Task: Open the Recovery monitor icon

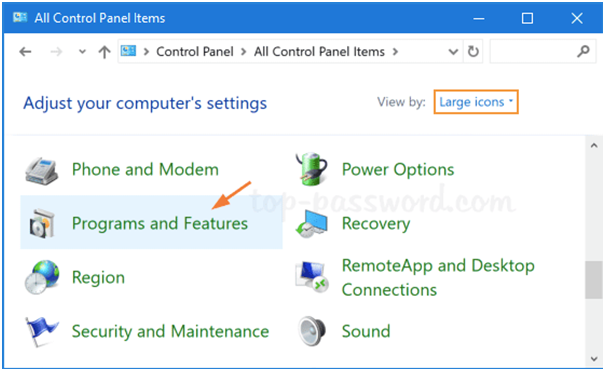Action: [312, 224]
